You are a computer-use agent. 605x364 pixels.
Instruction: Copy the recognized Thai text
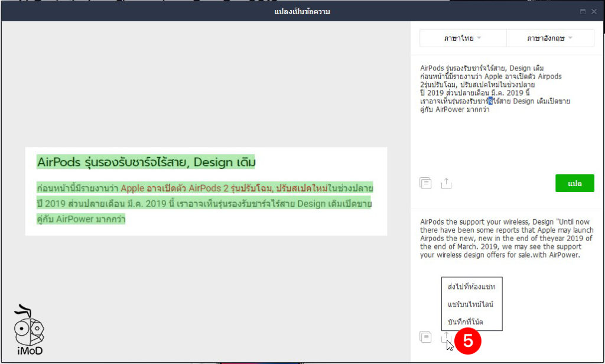click(425, 183)
